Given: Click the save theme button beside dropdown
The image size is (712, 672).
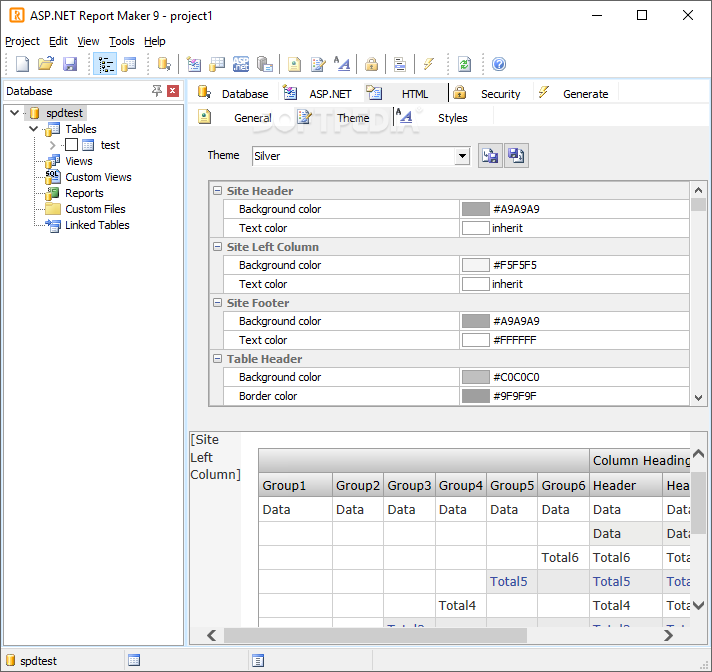Looking at the screenshot, I should [516, 156].
